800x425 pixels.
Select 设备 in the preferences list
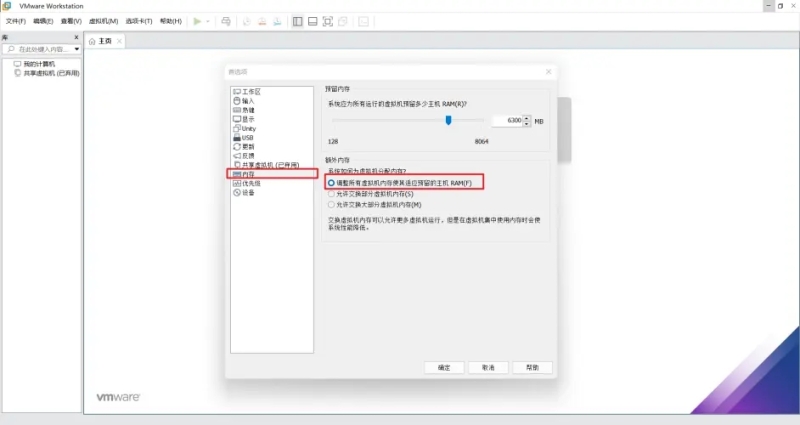pyautogui.click(x=244, y=193)
